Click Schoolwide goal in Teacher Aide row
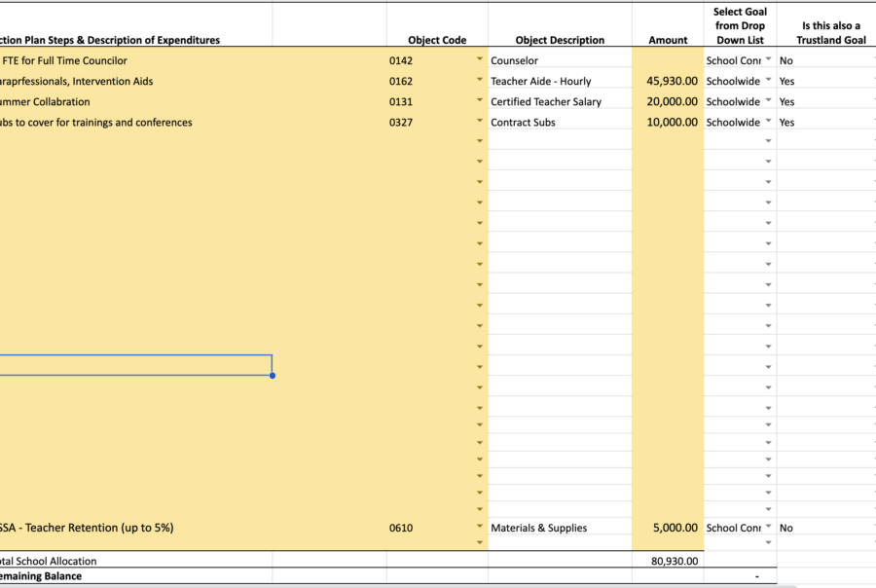The image size is (876, 588). tap(733, 81)
